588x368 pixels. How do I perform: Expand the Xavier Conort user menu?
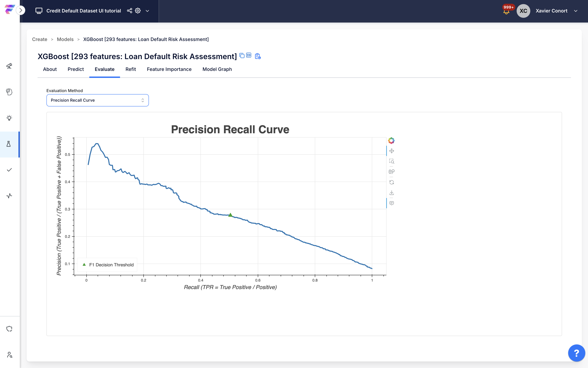(576, 11)
